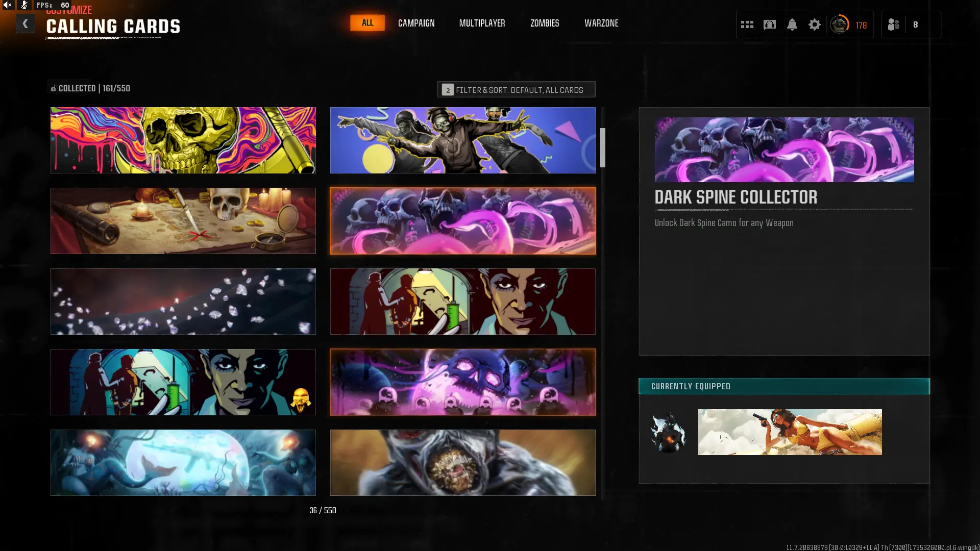
Task: Open player profile level 178
Action: pyautogui.click(x=849, y=24)
